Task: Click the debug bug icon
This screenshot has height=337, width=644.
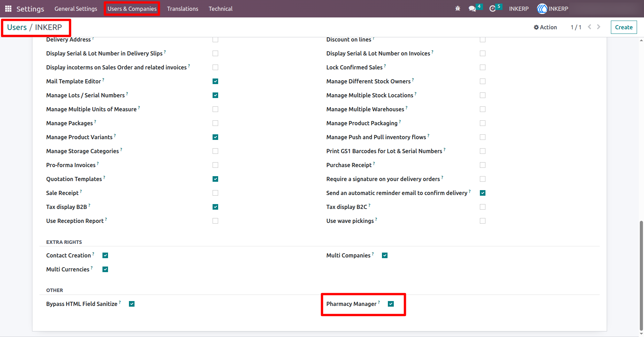Action: click(458, 9)
